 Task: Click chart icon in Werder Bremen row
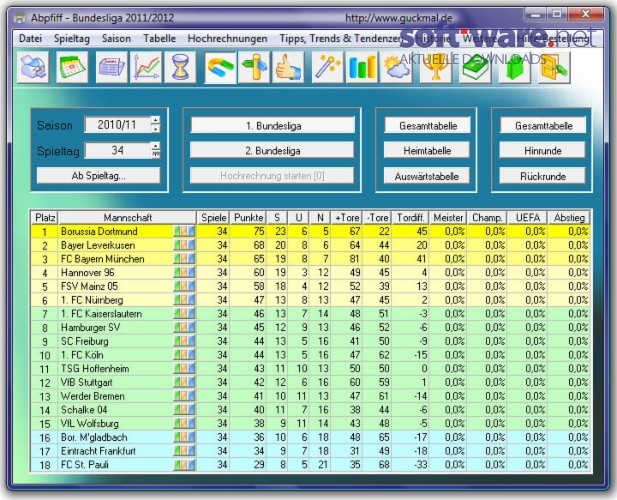184,396
